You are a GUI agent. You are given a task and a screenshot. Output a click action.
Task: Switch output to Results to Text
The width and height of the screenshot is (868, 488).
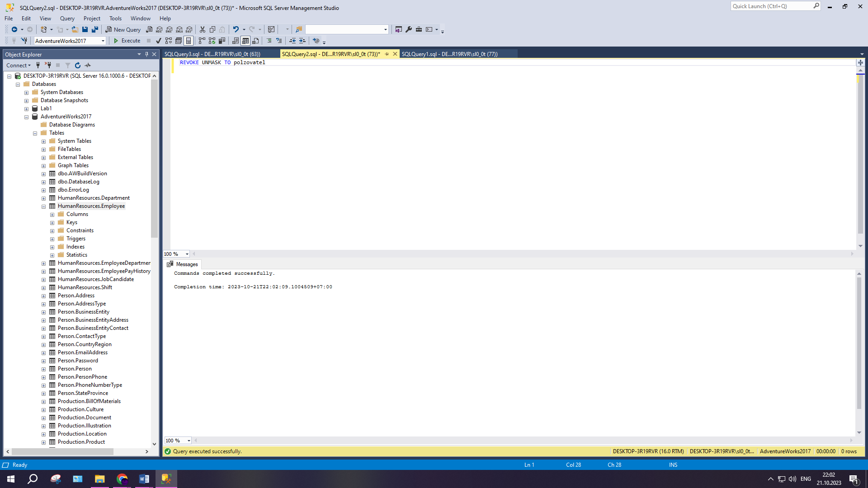(236, 41)
